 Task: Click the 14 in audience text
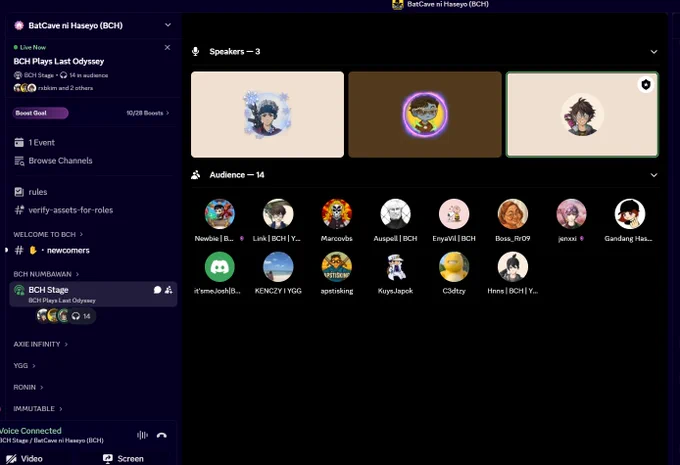[88, 75]
